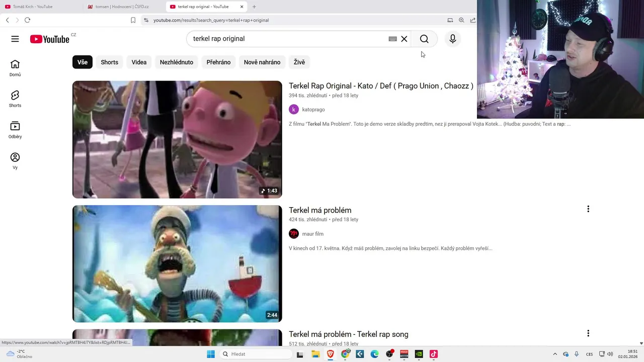The height and width of the screenshot is (362, 644).
Task: Read description 'V kinech od 17. května'
Action: click(x=390, y=248)
